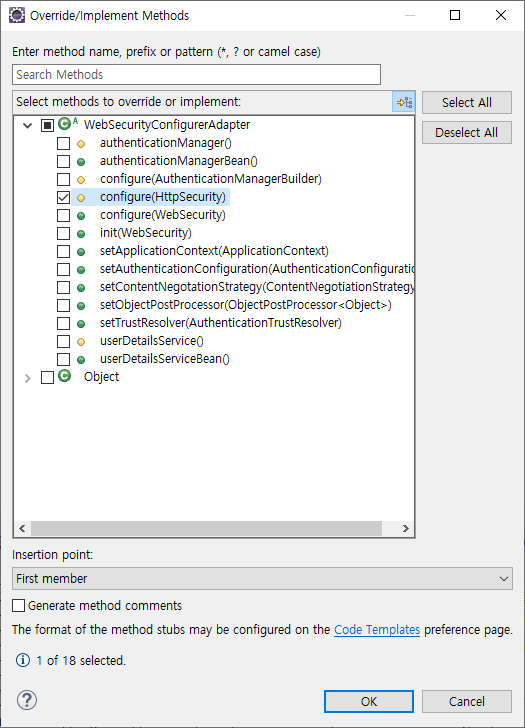
Task: Click the '1 of 18 selected.' status text
Action: [x=81, y=660]
